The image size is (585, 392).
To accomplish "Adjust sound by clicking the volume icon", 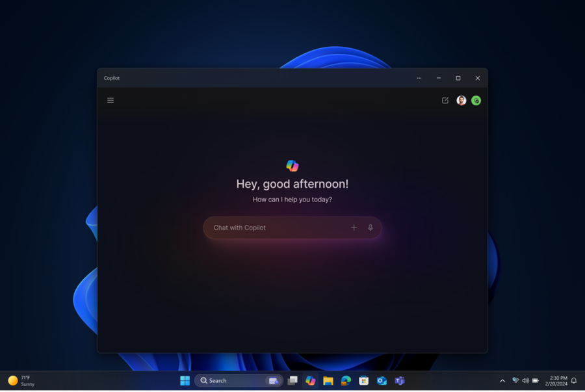I will [525, 380].
